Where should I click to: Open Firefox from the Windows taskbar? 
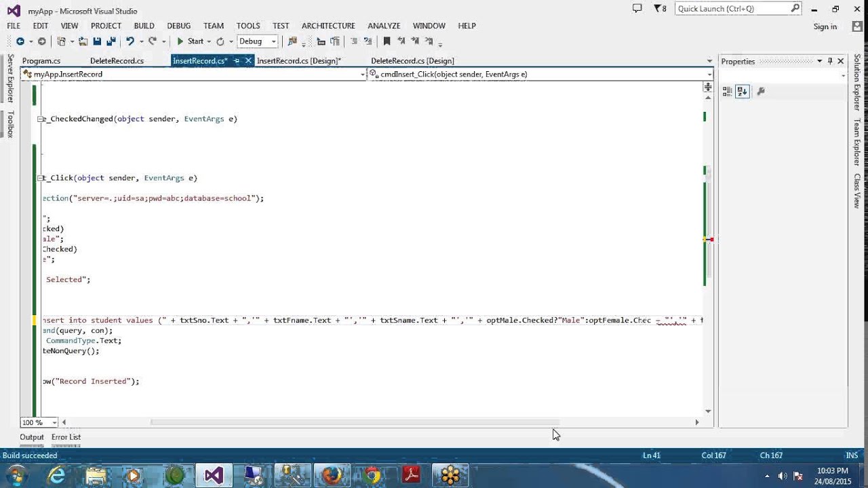pos(332,476)
